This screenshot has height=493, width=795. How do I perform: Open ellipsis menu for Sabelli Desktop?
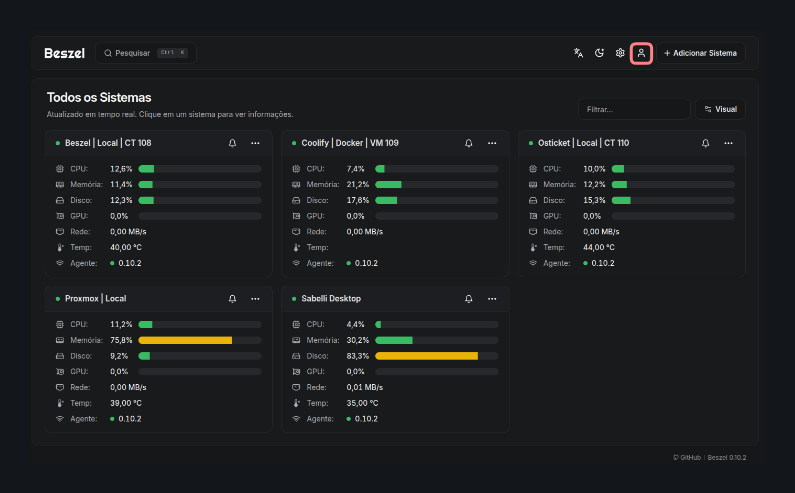click(x=492, y=298)
